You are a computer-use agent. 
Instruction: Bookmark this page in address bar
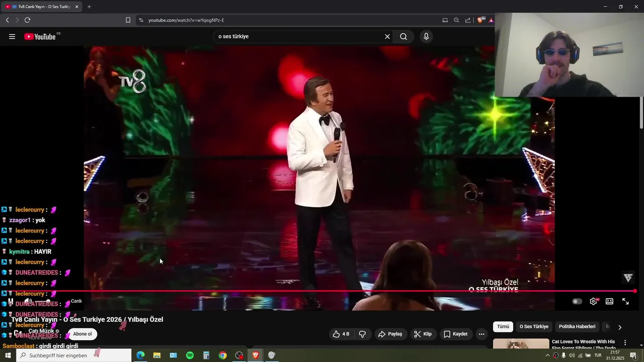coord(128,20)
